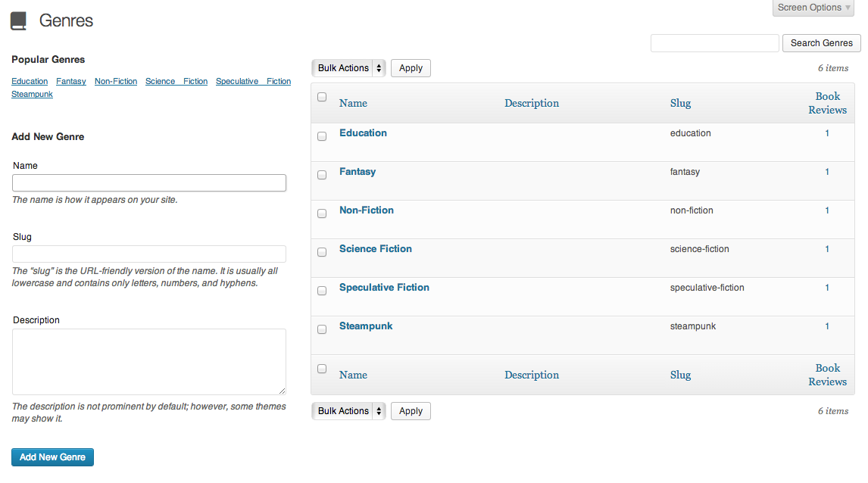Click the Slug input field for new genre
The height and width of the screenshot is (483, 868).
click(x=149, y=254)
